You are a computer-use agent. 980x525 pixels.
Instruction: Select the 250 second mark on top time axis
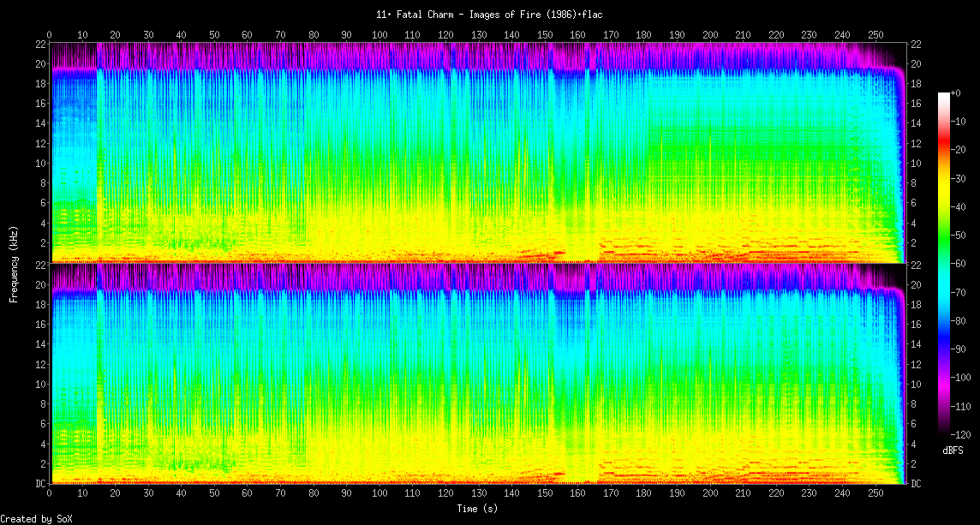click(875, 34)
